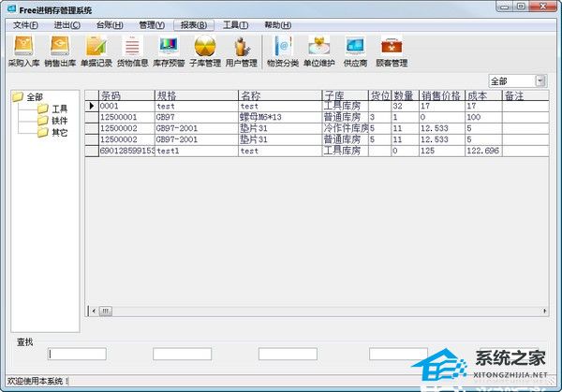Click the grid horizontal scrollbar right arrow
The image size is (562, 392).
[x=544, y=311]
